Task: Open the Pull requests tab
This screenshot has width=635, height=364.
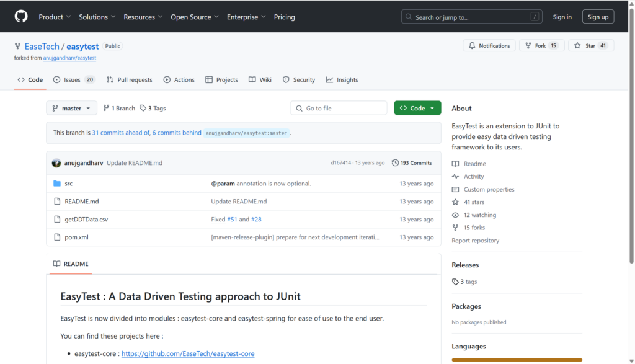Action: point(129,80)
